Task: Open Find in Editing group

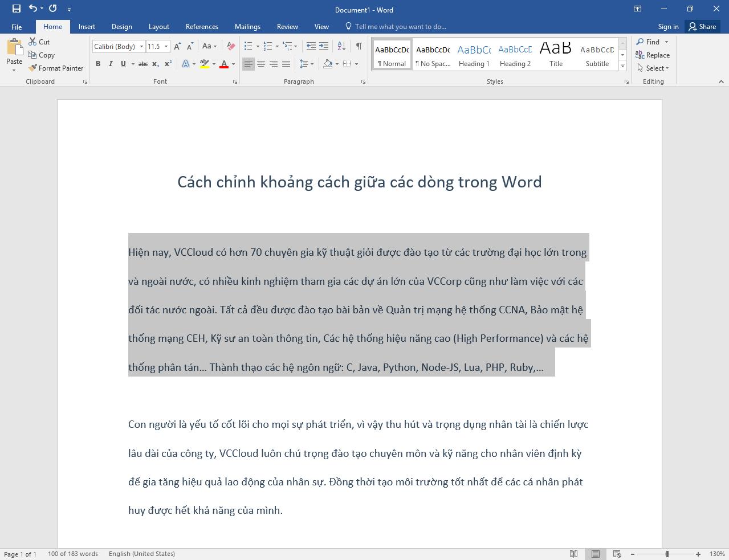Action: [652, 42]
